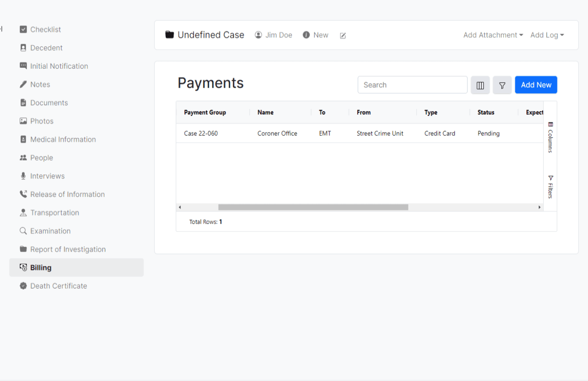The width and height of the screenshot is (588, 381).
Task: Toggle the Filters side panel
Action: (550, 186)
